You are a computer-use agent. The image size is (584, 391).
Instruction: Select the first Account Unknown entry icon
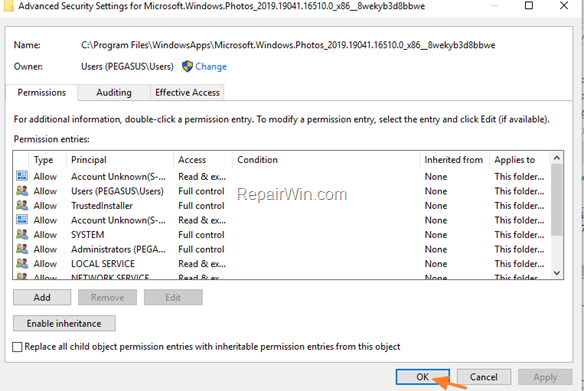point(22,176)
